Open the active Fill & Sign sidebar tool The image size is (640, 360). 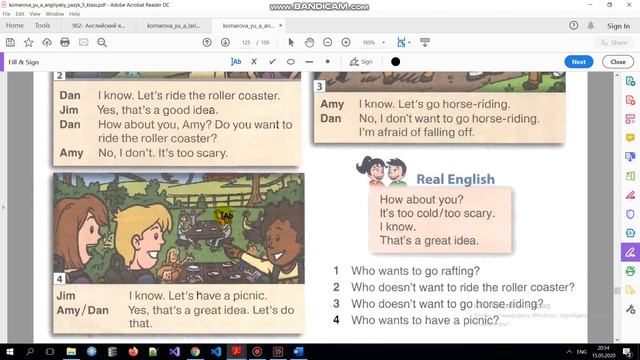[x=631, y=253]
